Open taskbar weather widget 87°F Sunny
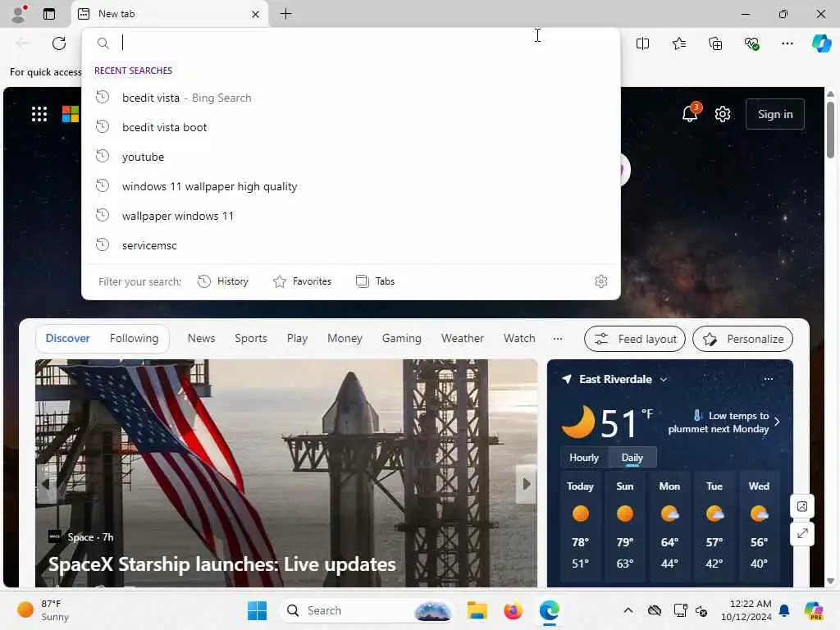Screen dimensions: 840x630 pyautogui.click(x=44, y=610)
